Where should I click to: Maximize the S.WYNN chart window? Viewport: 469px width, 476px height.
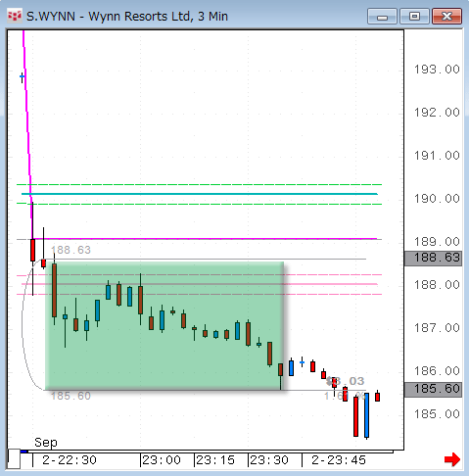click(x=414, y=17)
